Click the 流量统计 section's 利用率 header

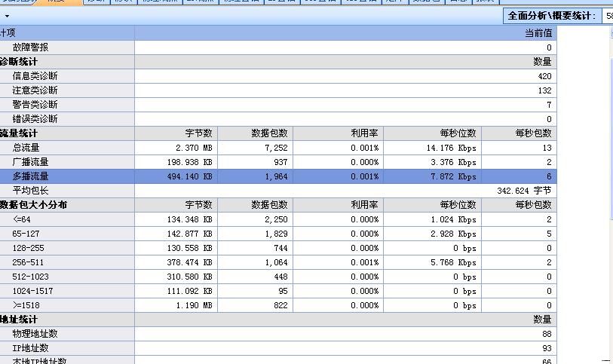(364, 133)
